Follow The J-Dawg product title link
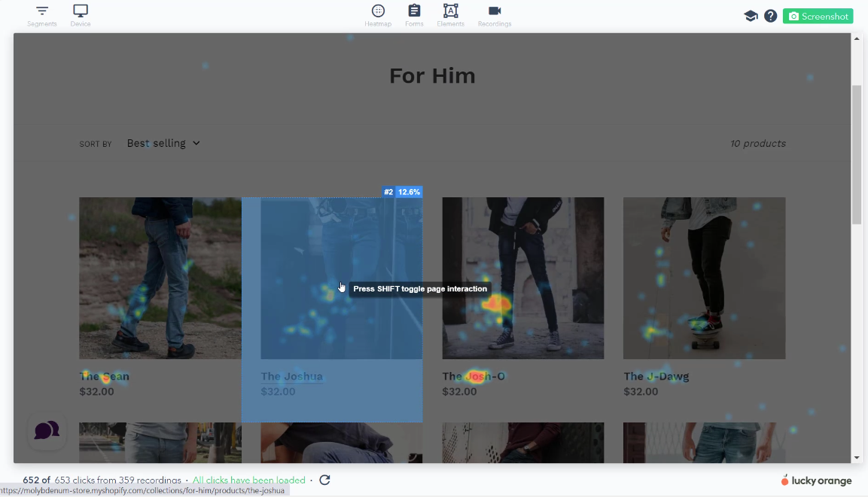 656,377
